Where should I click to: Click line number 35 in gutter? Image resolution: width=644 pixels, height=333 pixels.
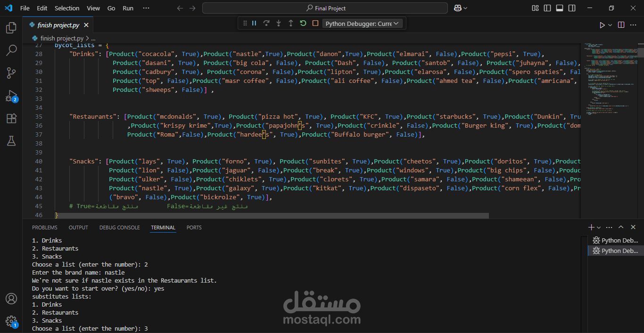(39, 116)
